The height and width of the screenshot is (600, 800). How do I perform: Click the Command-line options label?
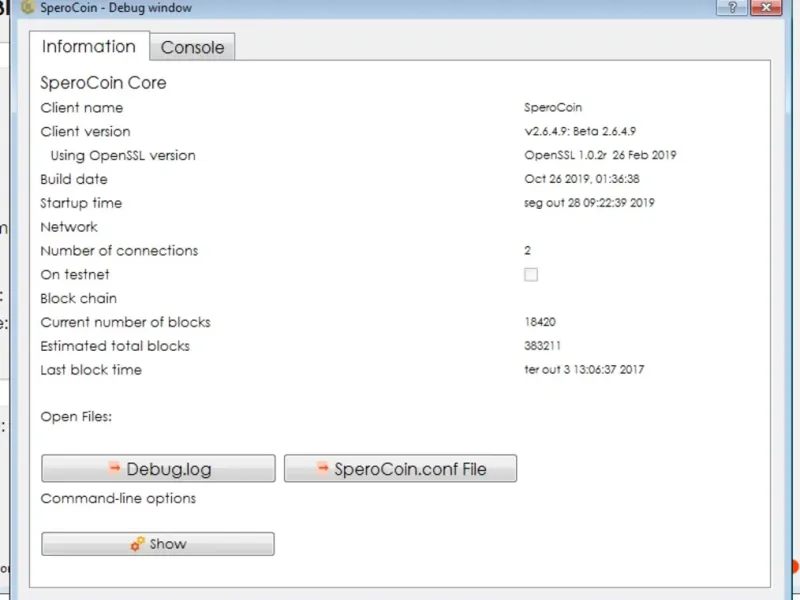coord(118,498)
